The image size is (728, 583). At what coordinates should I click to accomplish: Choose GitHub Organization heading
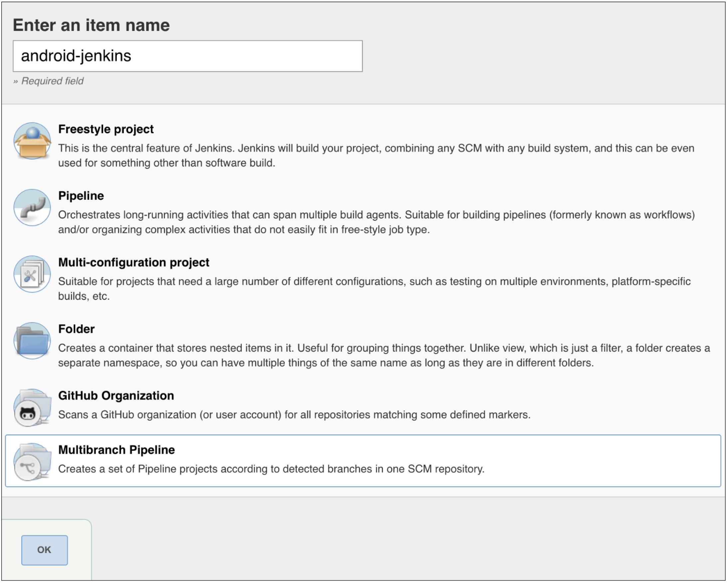(116, 396)
